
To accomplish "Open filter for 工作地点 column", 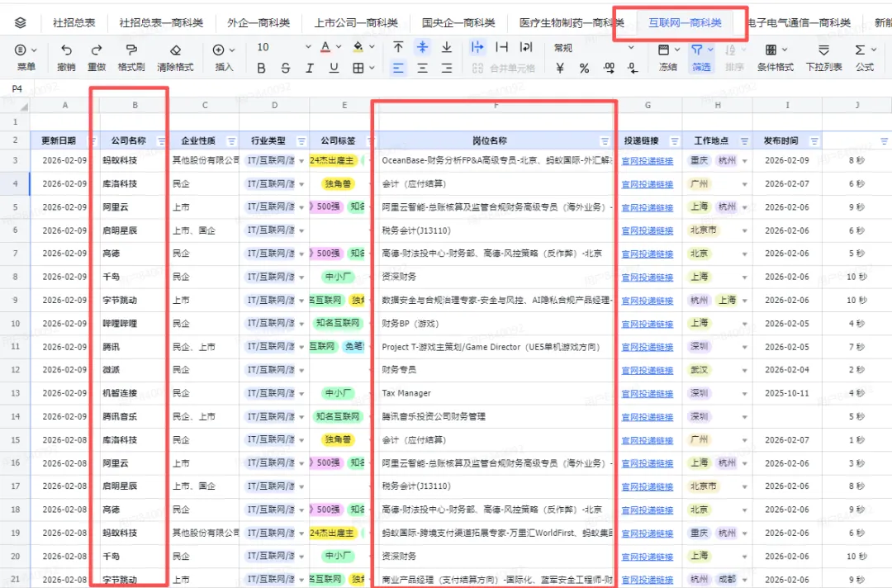I will pyautogui.click(x=745, y=141).
